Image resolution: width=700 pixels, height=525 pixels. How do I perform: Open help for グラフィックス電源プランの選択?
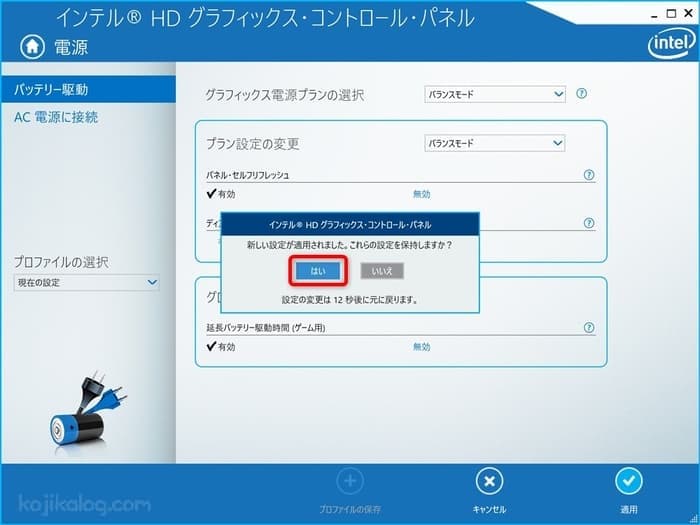(581, 94)
